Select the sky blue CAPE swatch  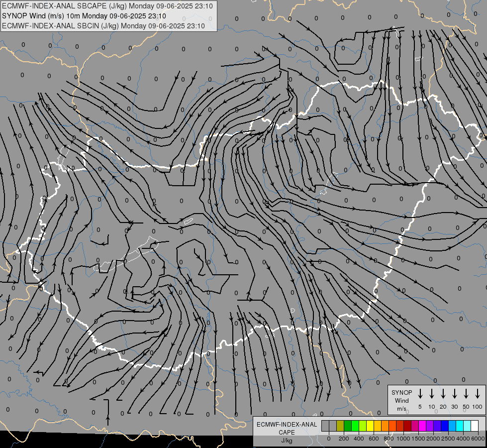[452, 426]
